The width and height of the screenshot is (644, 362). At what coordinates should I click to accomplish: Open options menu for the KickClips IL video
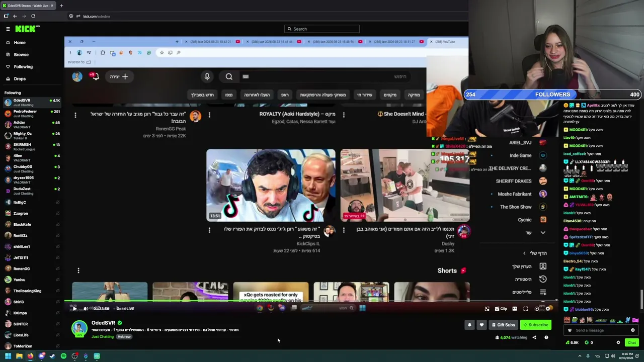[209, 230]
